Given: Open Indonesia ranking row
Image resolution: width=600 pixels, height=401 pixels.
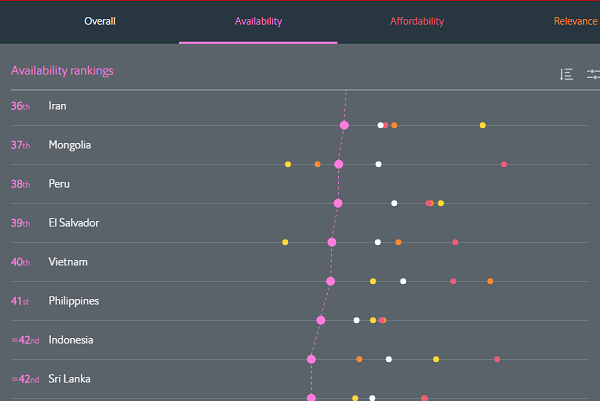Looking at the screenshot, I should [x=71, y=340].
